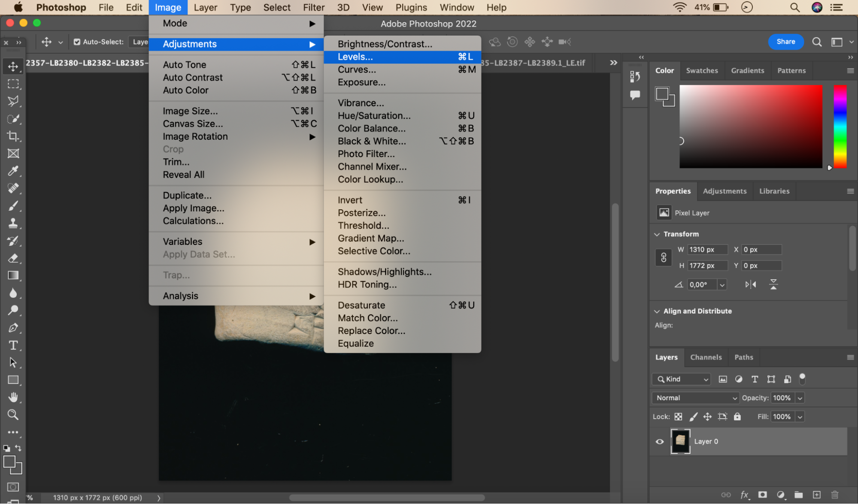Click the Share button
The height and width of the screenshot is (504, 858).
point(785,42)
